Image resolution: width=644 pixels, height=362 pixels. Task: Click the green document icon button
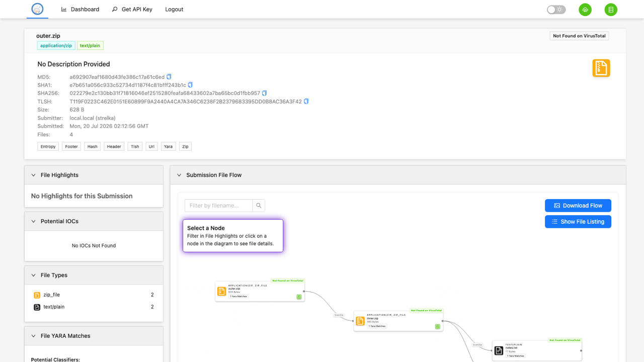pos(611,10)
